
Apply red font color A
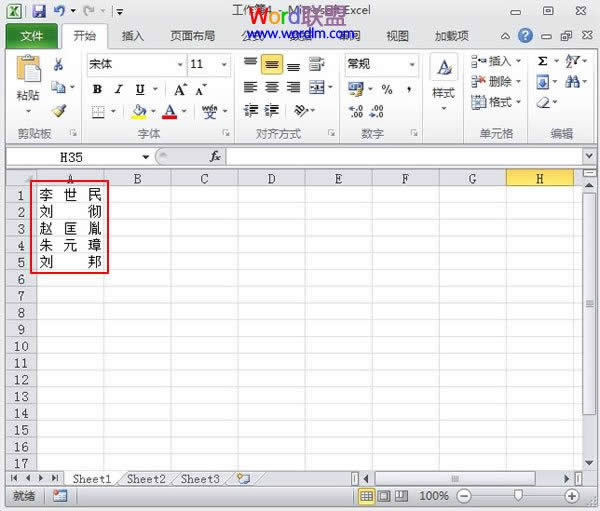coord(170,112)
